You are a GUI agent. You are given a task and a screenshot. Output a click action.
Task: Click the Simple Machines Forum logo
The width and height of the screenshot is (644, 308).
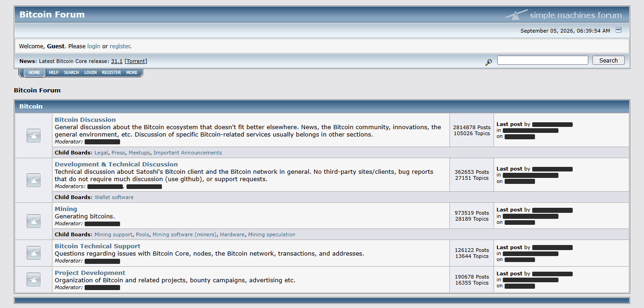coord(563,15)
